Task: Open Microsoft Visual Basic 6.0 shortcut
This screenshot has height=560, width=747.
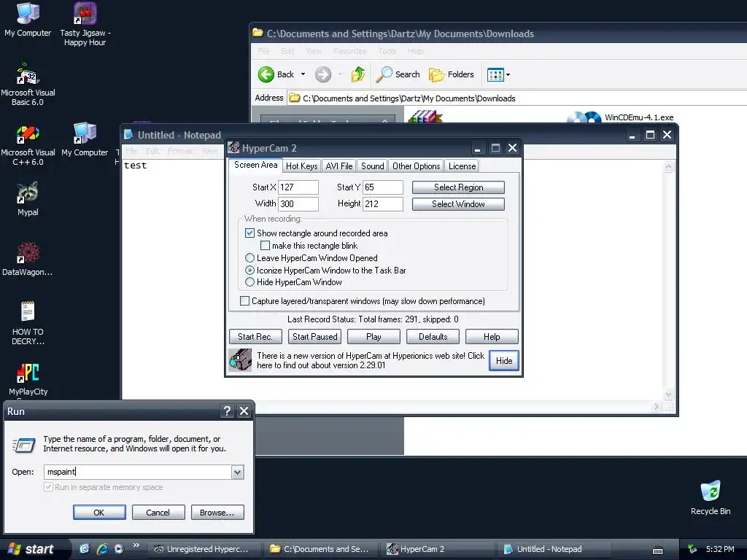Action: click(x=28, y=85)
